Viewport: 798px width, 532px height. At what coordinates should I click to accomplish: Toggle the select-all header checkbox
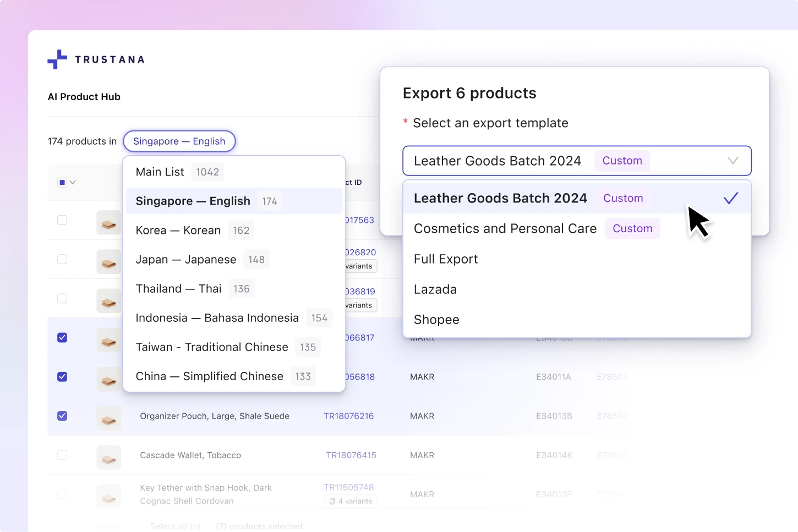(x=62, y=182)
